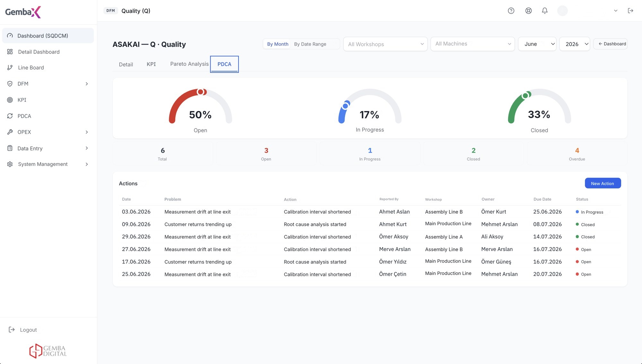Click the 33% Closed green gauge
Screen dimensions: 642x364
click(539, 107)
